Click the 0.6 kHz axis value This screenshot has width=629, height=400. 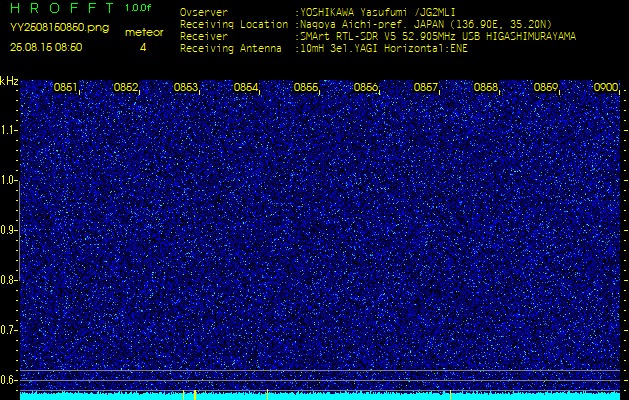[x=8, y=380]
